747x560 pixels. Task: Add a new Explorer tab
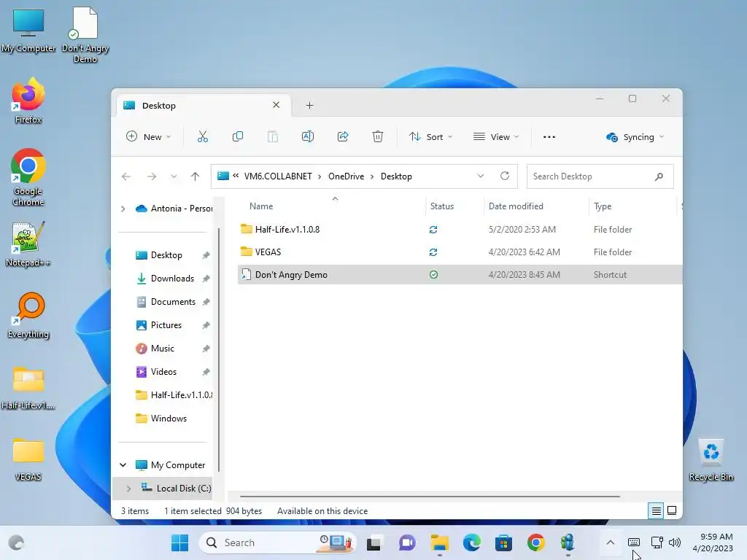pyautogui.click(x=309, y=105)
